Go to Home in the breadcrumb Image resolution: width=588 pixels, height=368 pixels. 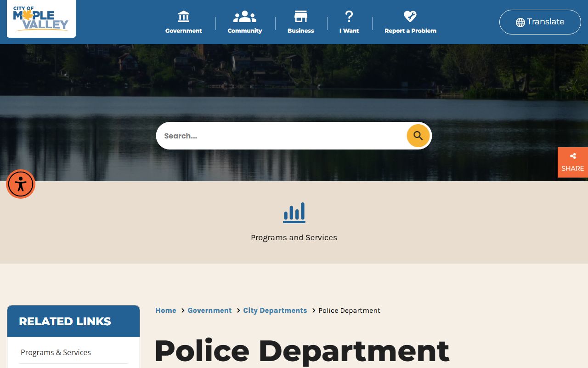[166, 310]
